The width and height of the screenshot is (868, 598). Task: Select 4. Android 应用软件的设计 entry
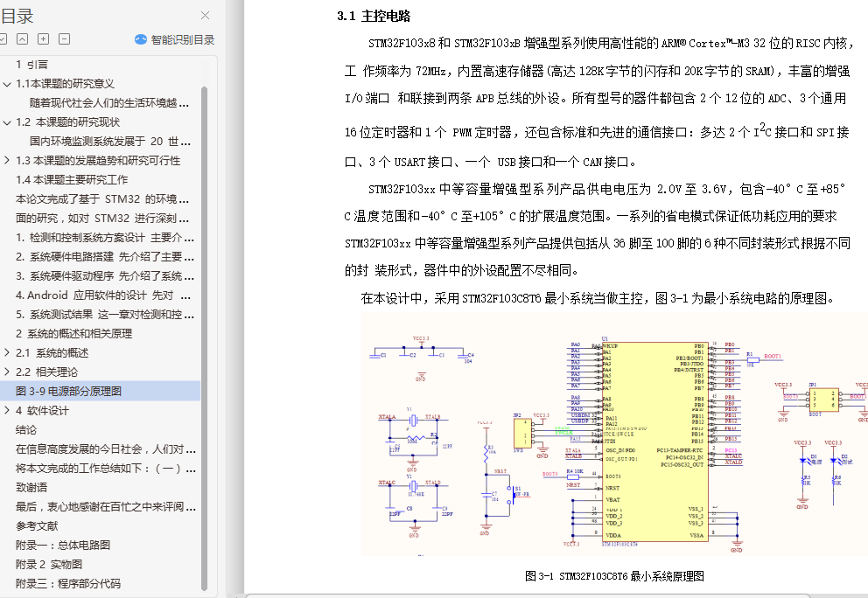[103, 296]
